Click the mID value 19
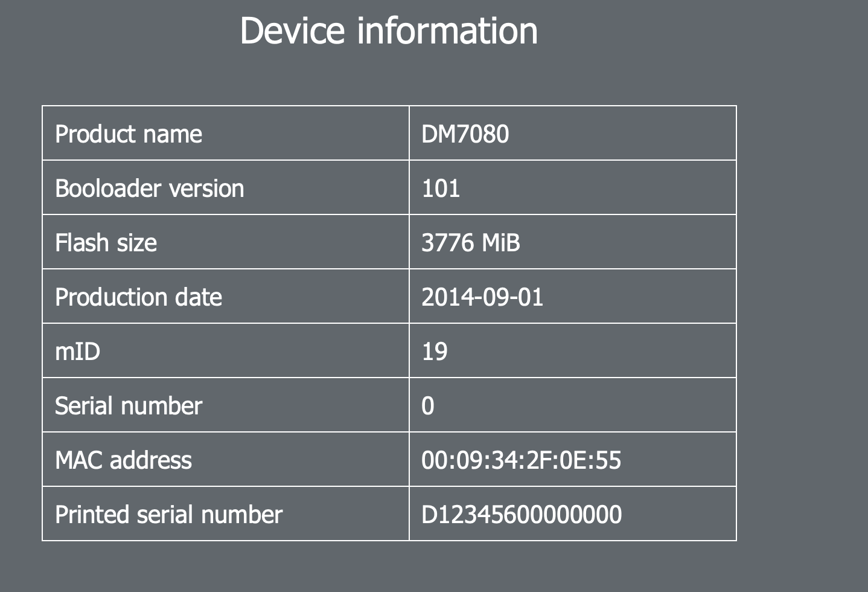 click(x=435, y=352)
